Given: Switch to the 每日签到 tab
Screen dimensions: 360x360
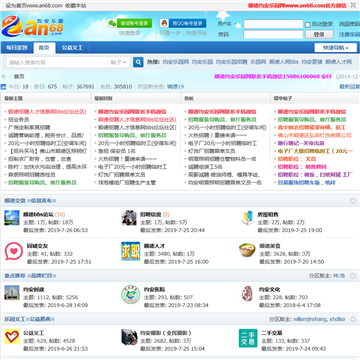Looking at the screenshot, I should pyautogui.click(x=17, y=48).
